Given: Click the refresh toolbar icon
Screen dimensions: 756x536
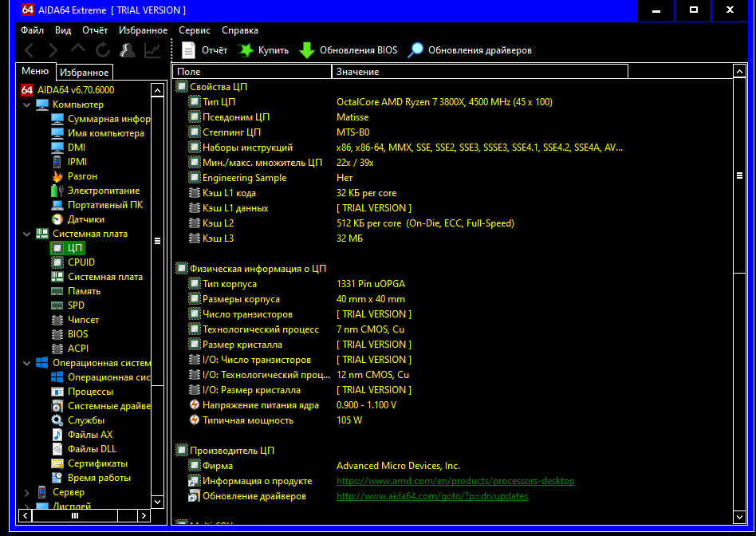Looking at the screenshot, I should pyautogui.click(x=103, y=50).
